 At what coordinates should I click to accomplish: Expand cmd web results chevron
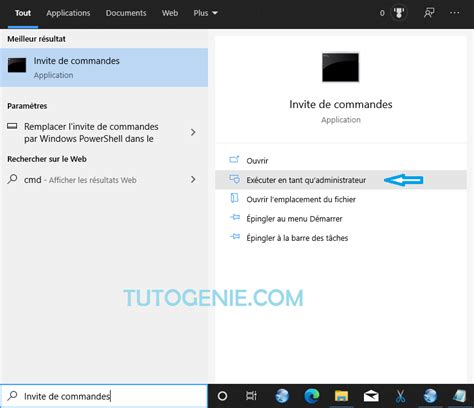[x=193, y=180]
